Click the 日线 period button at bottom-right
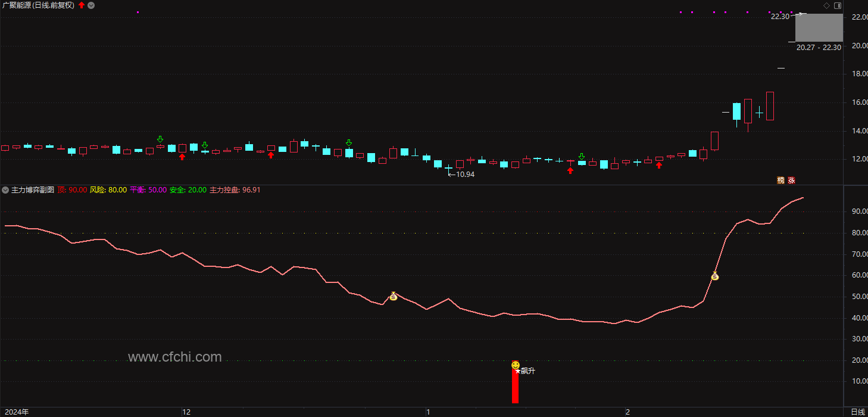This screenshot has height=417, width=868. tap(858, 412)
